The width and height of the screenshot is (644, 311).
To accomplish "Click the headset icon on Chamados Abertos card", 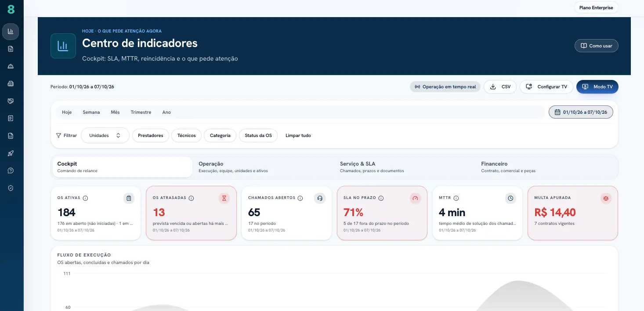I will pyautogui.click(x=319, y=199).
